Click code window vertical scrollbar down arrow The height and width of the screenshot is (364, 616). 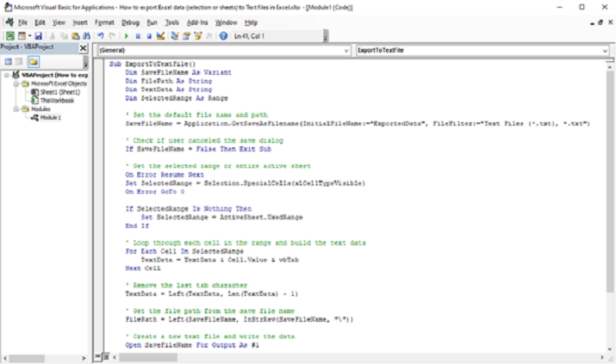tap(610, 349)
